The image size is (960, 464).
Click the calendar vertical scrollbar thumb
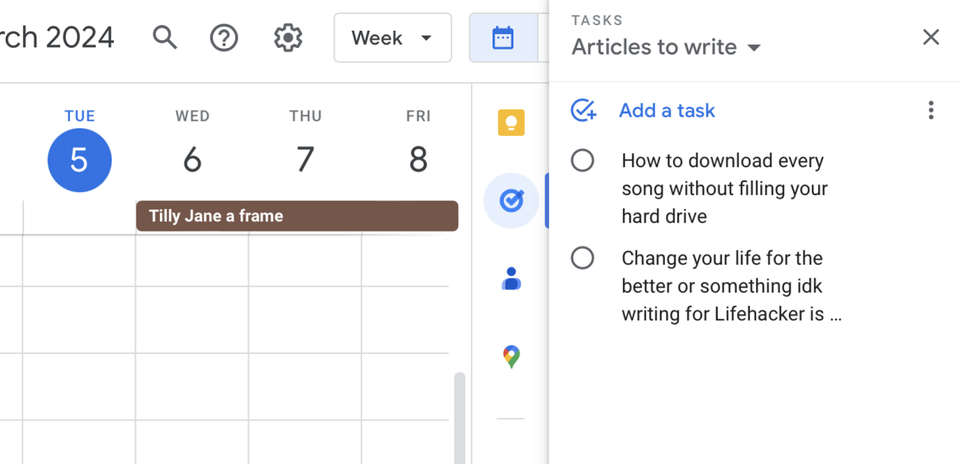(x=459, y=417)
